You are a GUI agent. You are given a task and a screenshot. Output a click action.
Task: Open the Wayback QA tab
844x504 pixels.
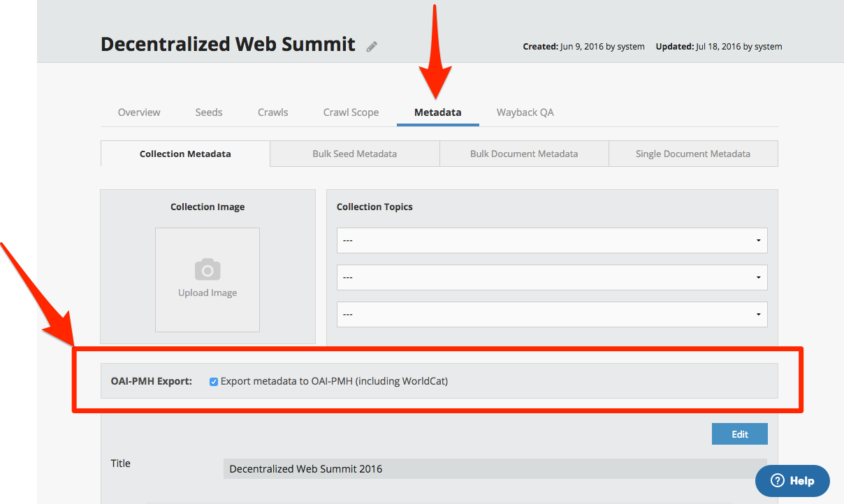(x=525, y=112)
